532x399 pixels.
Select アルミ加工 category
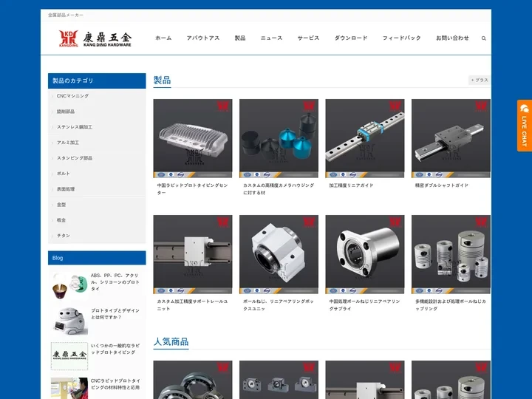coord(68,143)
